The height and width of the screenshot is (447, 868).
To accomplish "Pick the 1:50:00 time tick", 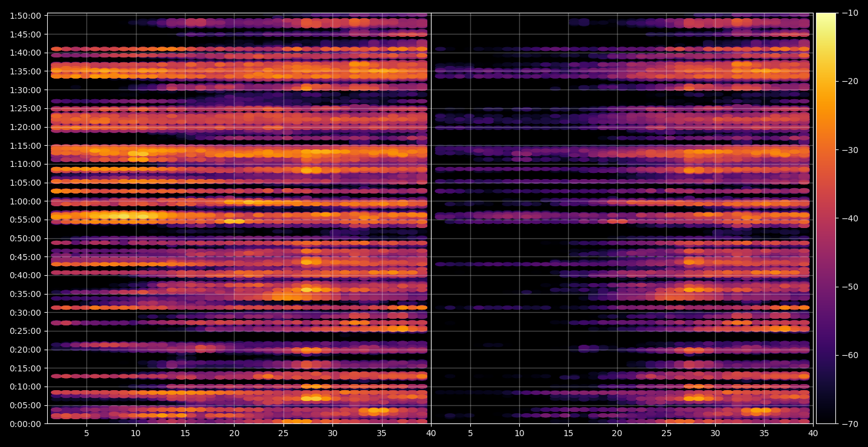I will coord(25,16).
